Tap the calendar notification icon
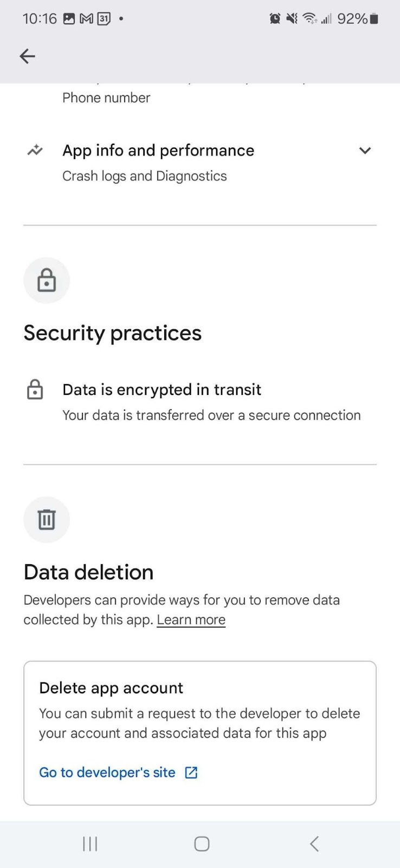The image size is (400, 868). click(104, 19)
